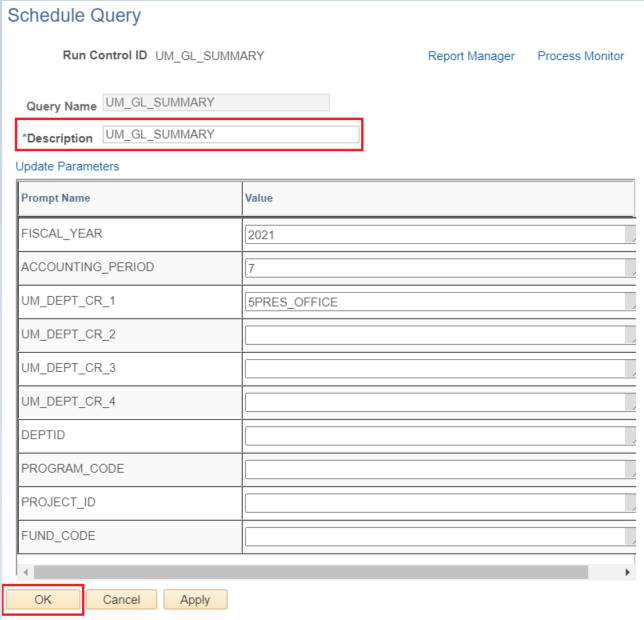Image resolution: width=644 pixels, height=620 pixels.
Task: Click the Update Parameters link
Action: pos(67,166)
